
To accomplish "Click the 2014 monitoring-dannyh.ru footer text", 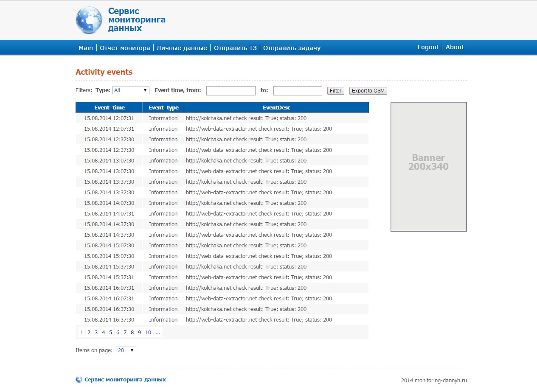I will pos(434,381).
